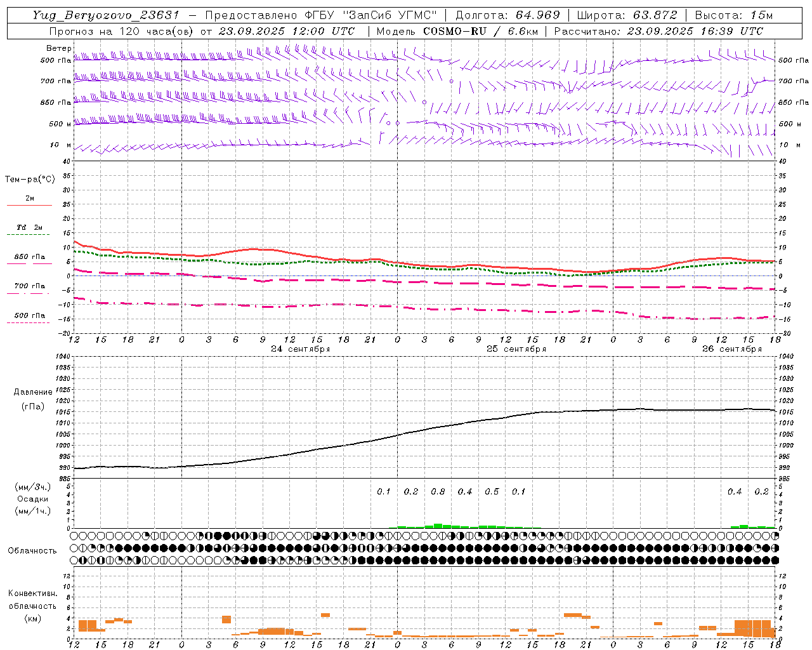Click the 25 сентября date label
812x650 pixels.
click(516, 349)
